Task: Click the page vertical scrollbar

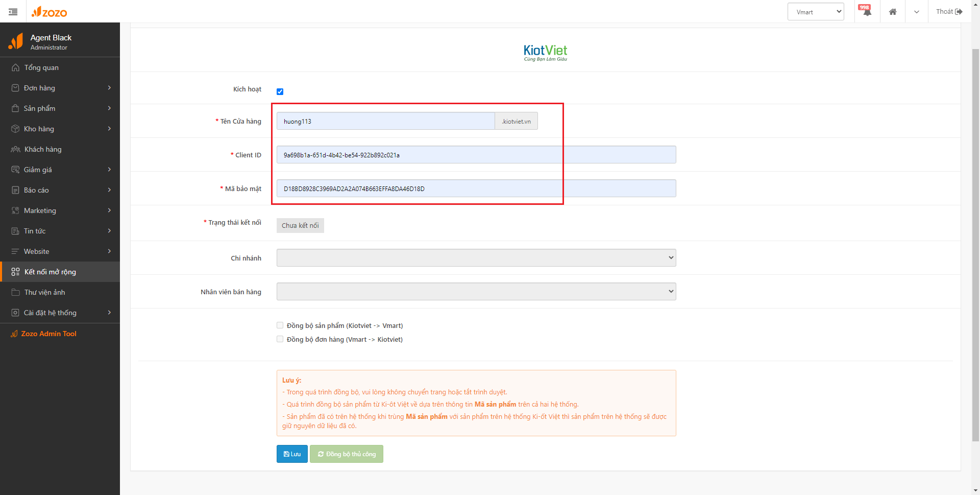Action: pyautogui.click(x=975, y=245)
